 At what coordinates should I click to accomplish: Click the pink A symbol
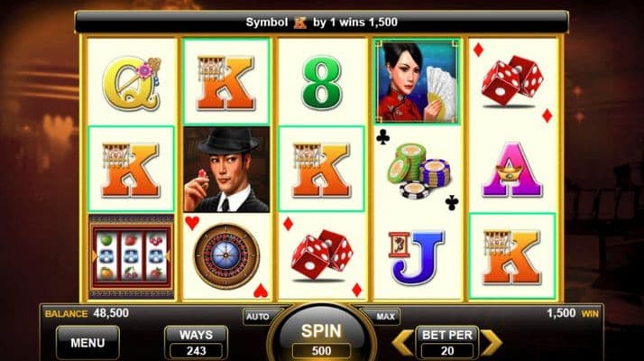pyautogui.click(x=512, y=170)
